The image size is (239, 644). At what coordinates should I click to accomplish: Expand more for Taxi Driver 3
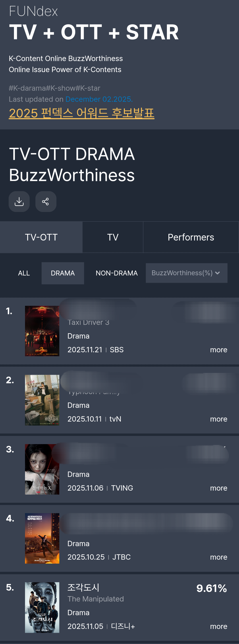(x=218, y=350)
